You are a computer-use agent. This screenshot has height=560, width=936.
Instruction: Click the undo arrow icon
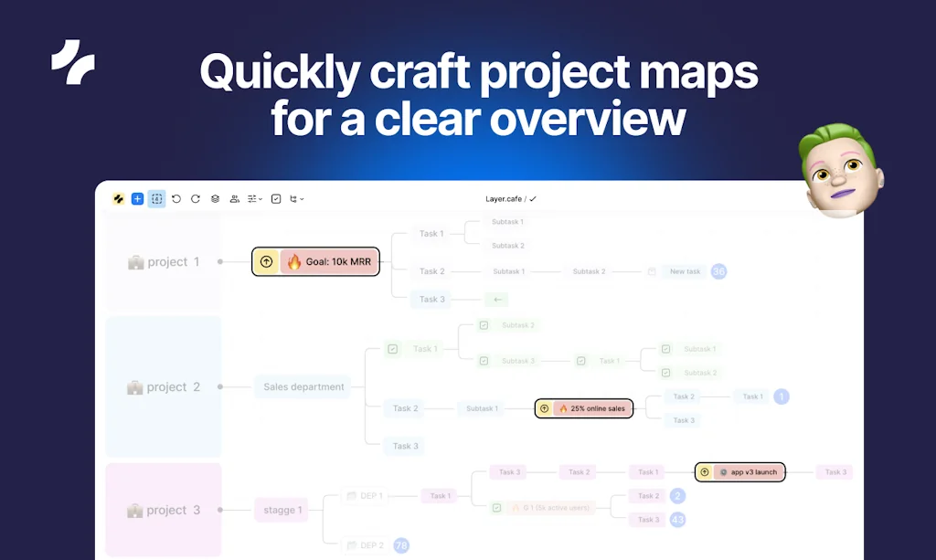[x=176, y=198]
